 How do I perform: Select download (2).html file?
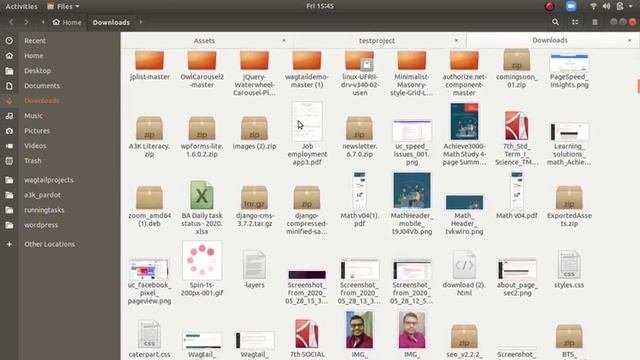coord(464,273)
